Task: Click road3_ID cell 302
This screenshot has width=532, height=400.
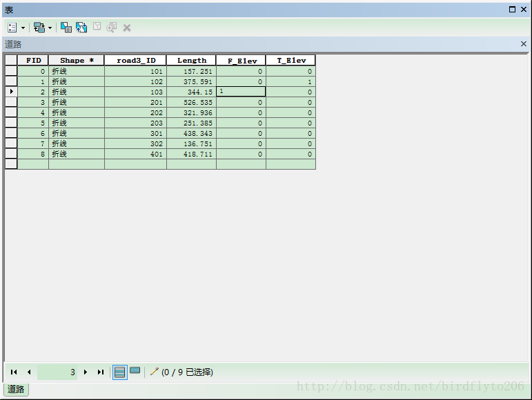Action: click(135, 143)
